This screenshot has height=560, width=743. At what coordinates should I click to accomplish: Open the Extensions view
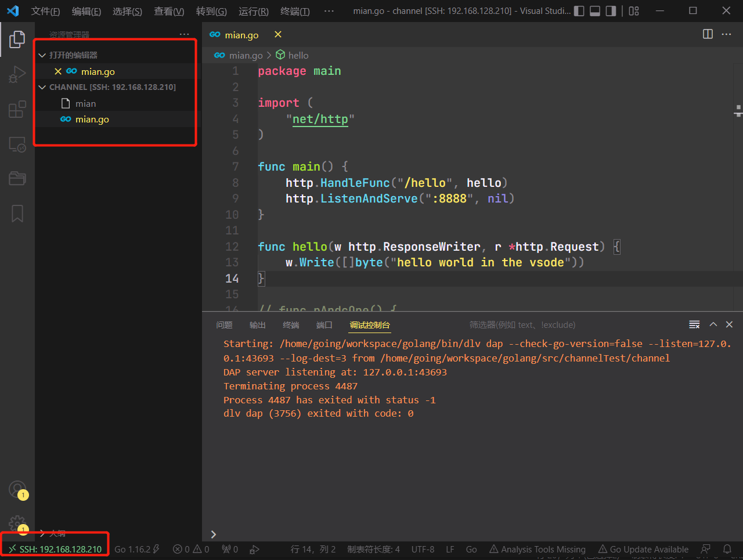tap(17, 109)
